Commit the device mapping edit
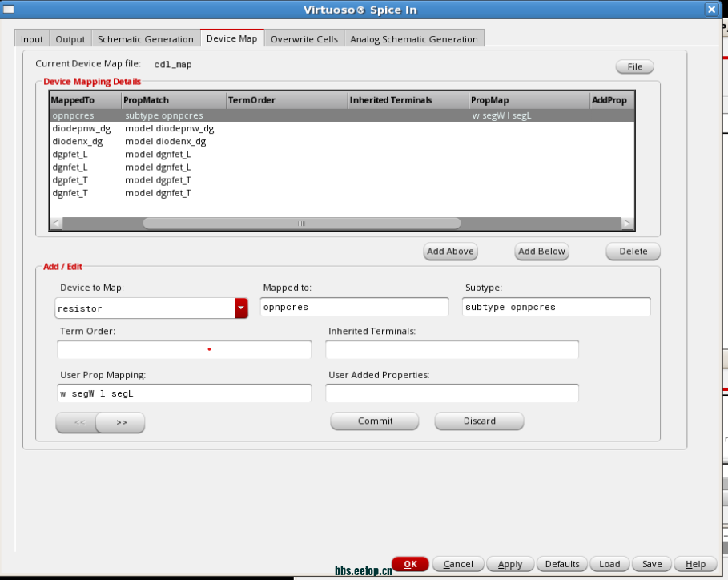Viewport: 728px width, 580px height. [375, 421]
